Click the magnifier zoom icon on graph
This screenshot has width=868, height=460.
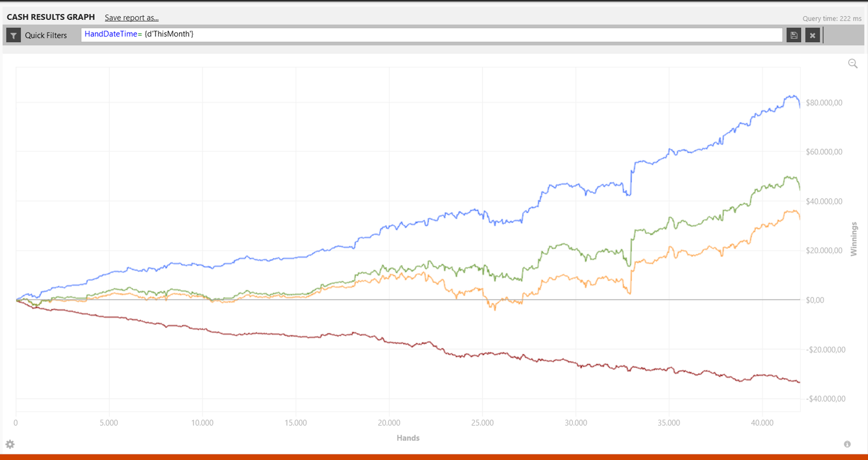853,63
